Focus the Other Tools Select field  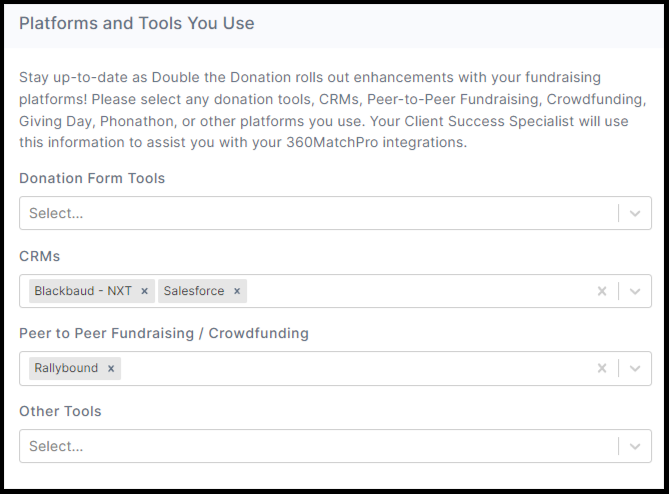pos(300,446)
